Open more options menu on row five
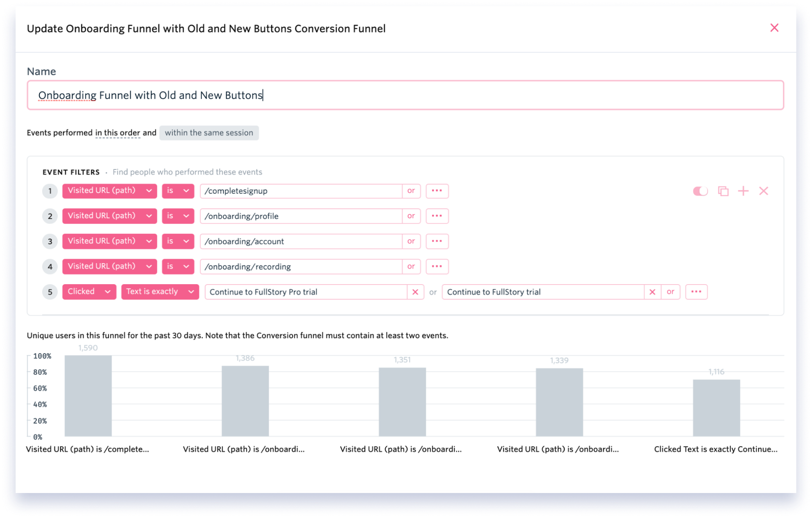 pos(696,292)
